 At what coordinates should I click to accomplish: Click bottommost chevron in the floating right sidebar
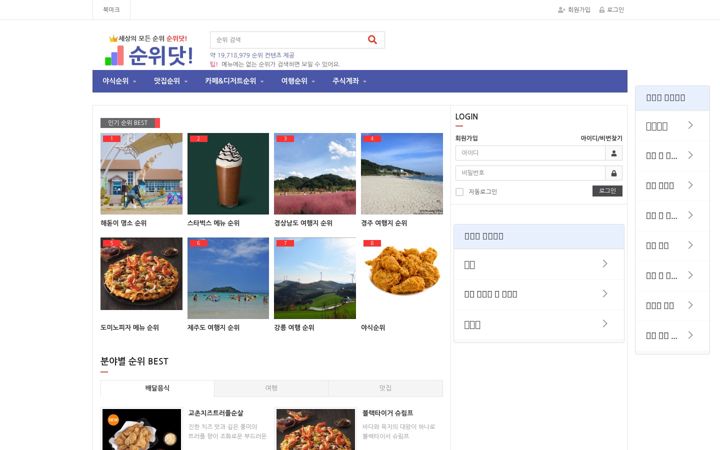[690, 335]
